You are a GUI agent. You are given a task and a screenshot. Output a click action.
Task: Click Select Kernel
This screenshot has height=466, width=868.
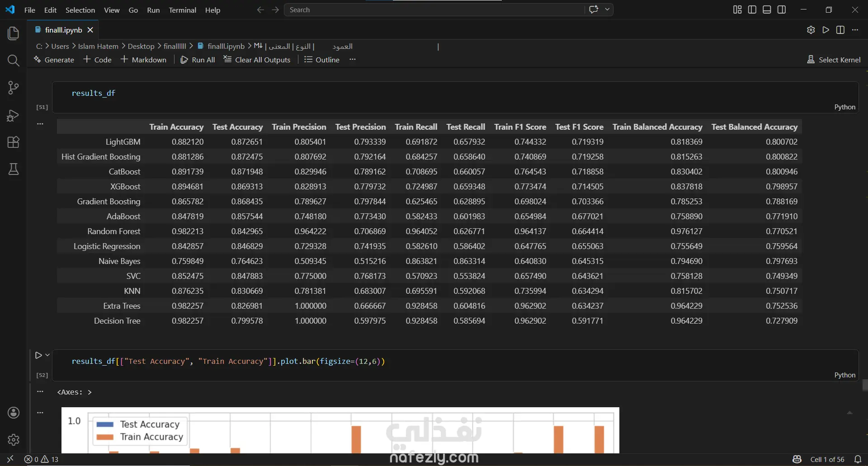point(834,60)
